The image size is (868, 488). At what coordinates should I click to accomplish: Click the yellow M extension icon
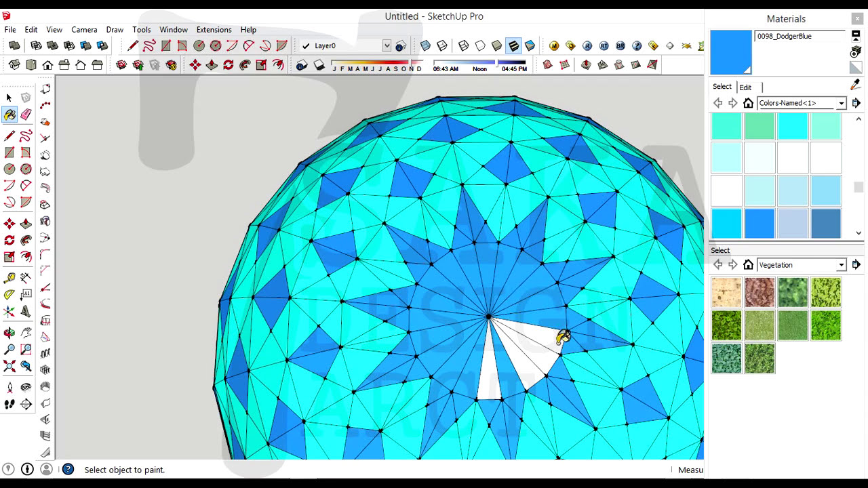point(554,45)
